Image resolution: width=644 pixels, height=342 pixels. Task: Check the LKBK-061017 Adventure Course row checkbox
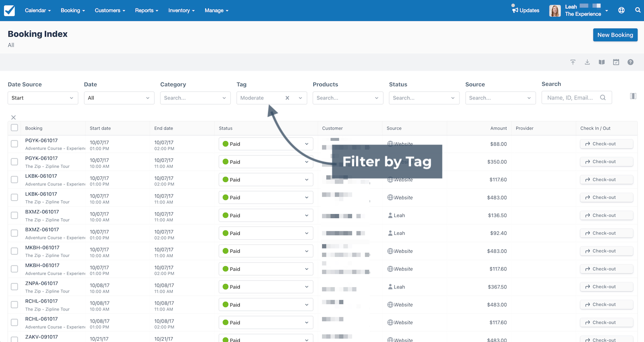(x=14, y=180)
